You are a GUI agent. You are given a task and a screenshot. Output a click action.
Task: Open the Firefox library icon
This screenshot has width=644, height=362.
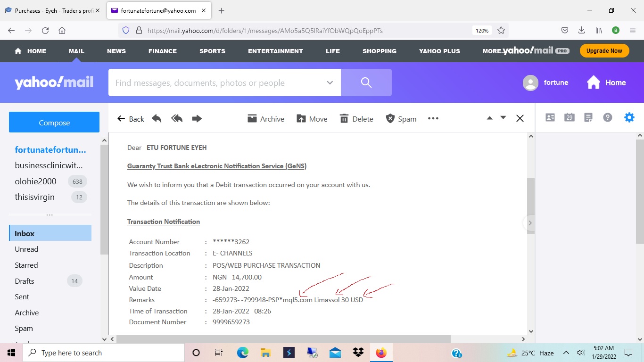[x=599, y=30]
